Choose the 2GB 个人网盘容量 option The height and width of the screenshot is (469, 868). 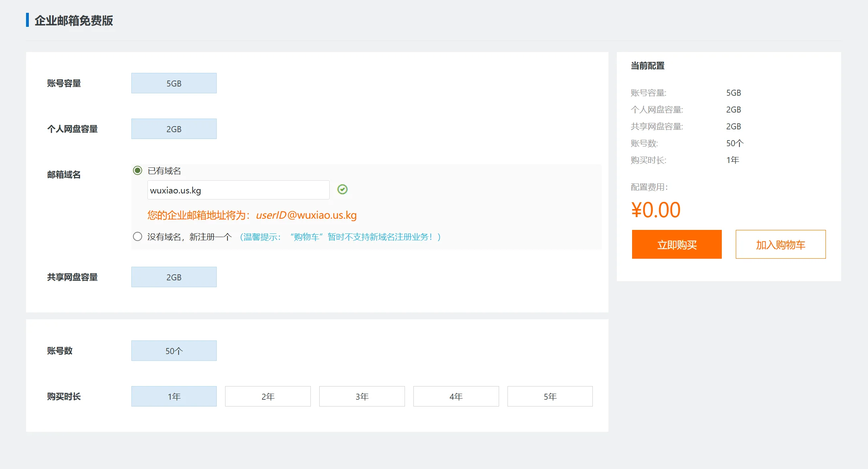point(174,129)
